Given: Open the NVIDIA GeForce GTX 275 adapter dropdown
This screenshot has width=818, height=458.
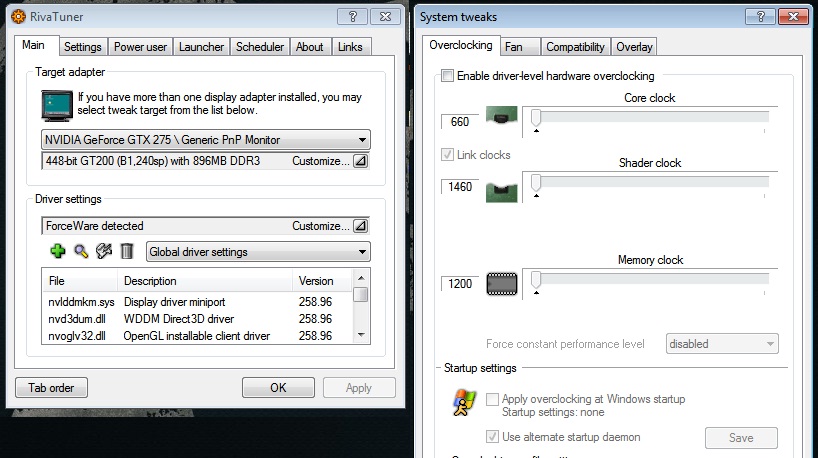Looking at the screenshot, I should click(206, 140).
